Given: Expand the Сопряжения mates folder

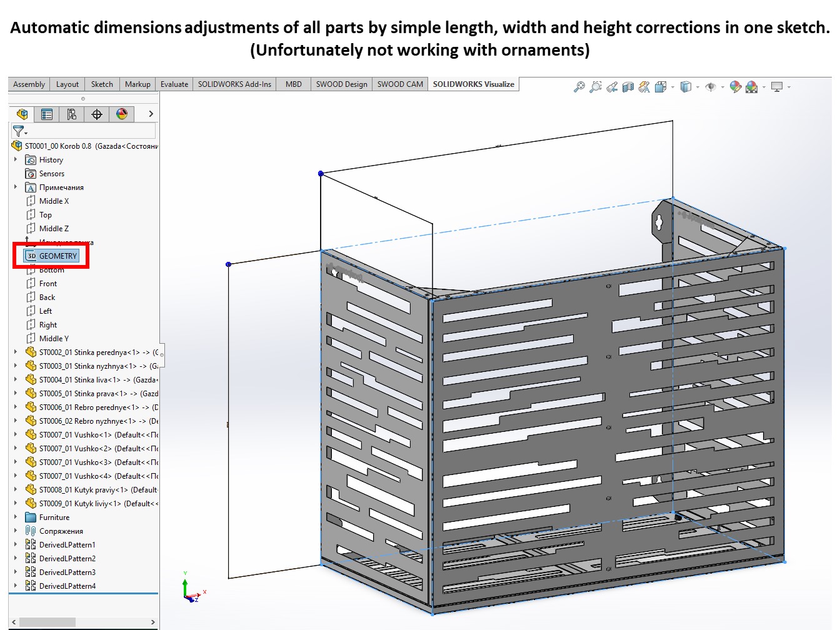Looking at the screenshot, I should pyautogui.click(x=16, y=531).
